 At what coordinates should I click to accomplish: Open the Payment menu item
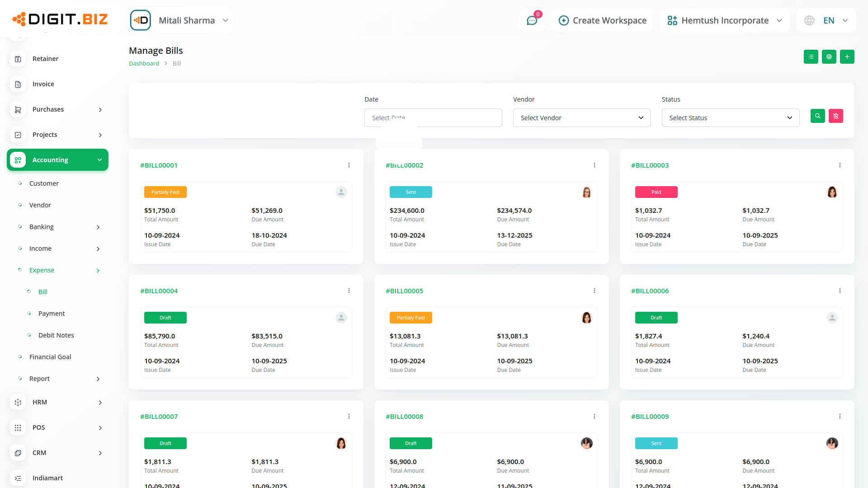tap(52, 314)
